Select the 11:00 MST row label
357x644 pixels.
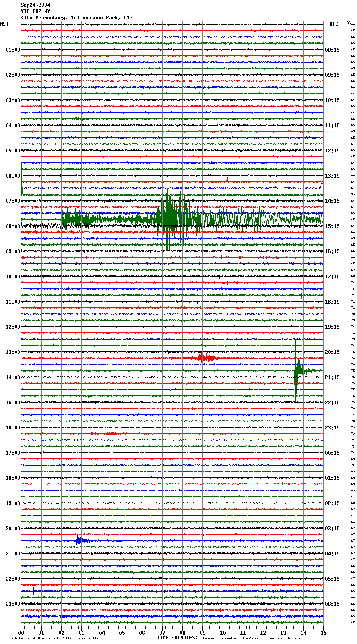pos(13,302)
